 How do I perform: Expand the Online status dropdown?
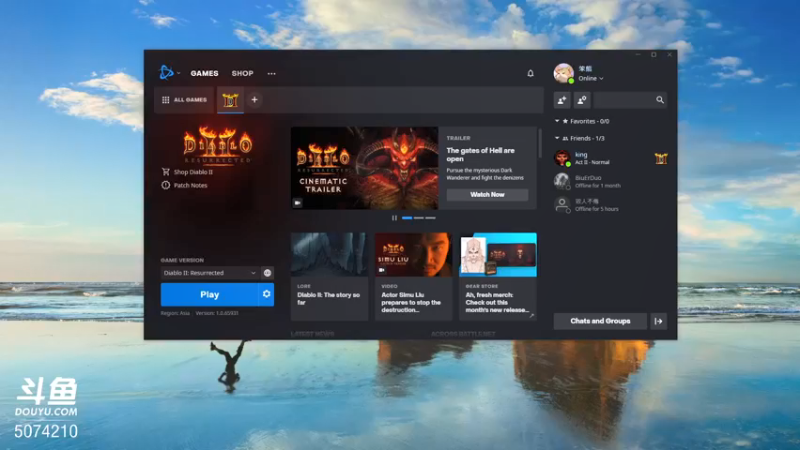coord(591,79)
